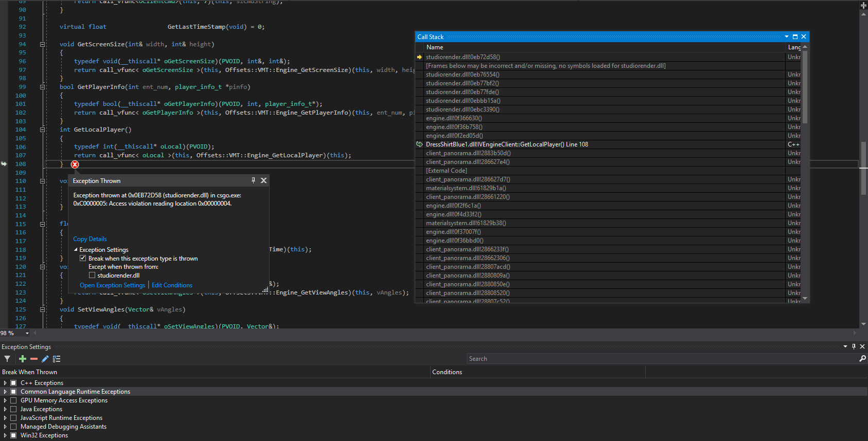
Task: Expand the Win32 Exceptions category
Action: tap(5, 435)
